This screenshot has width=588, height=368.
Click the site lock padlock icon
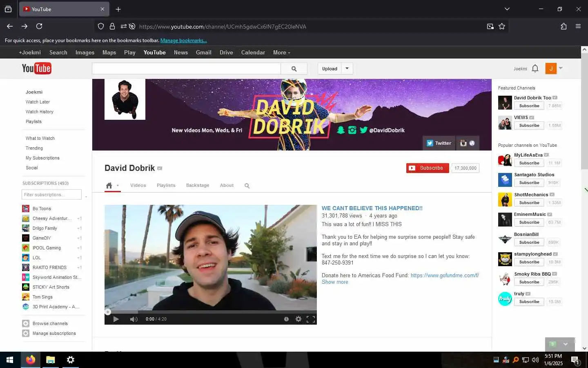coord(112,26)
